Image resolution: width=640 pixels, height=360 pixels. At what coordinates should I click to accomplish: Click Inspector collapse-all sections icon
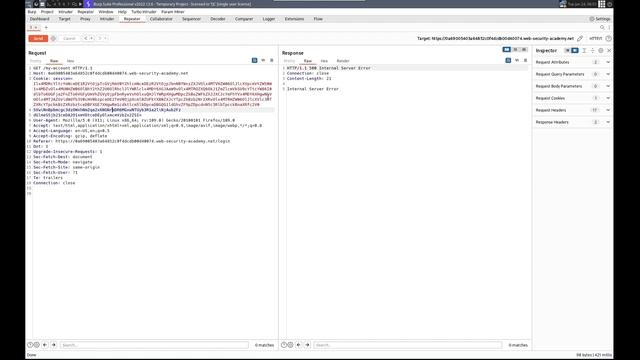584,51
